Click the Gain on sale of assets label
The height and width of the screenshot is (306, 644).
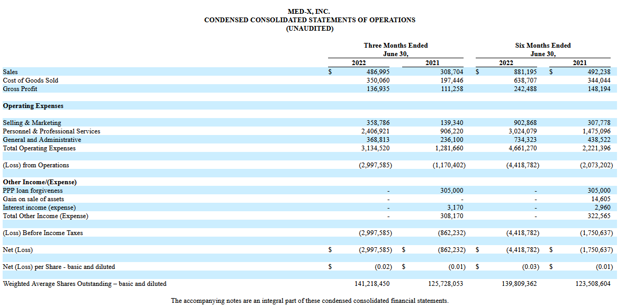tap(33, 199)
